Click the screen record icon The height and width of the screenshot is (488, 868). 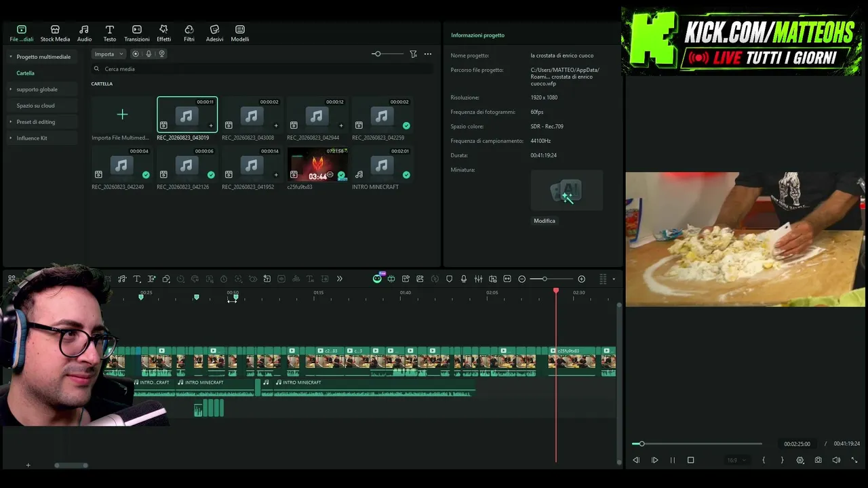pos(136,54)
